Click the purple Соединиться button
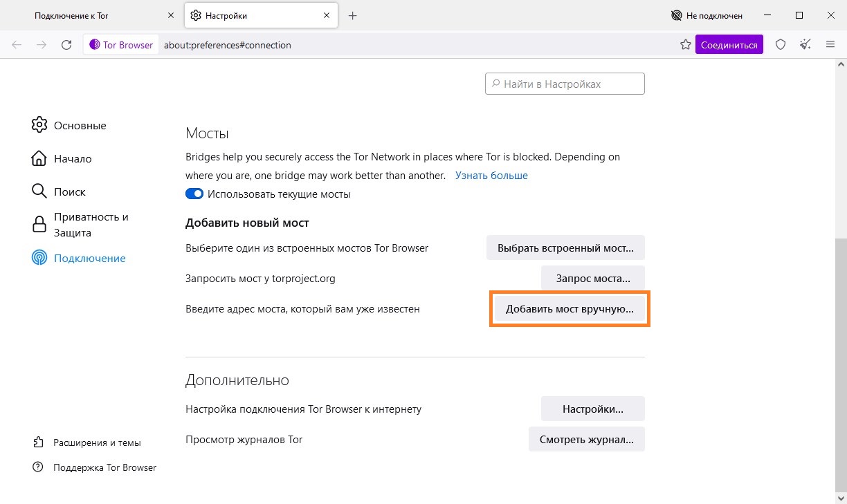 (x=729, y=45)
